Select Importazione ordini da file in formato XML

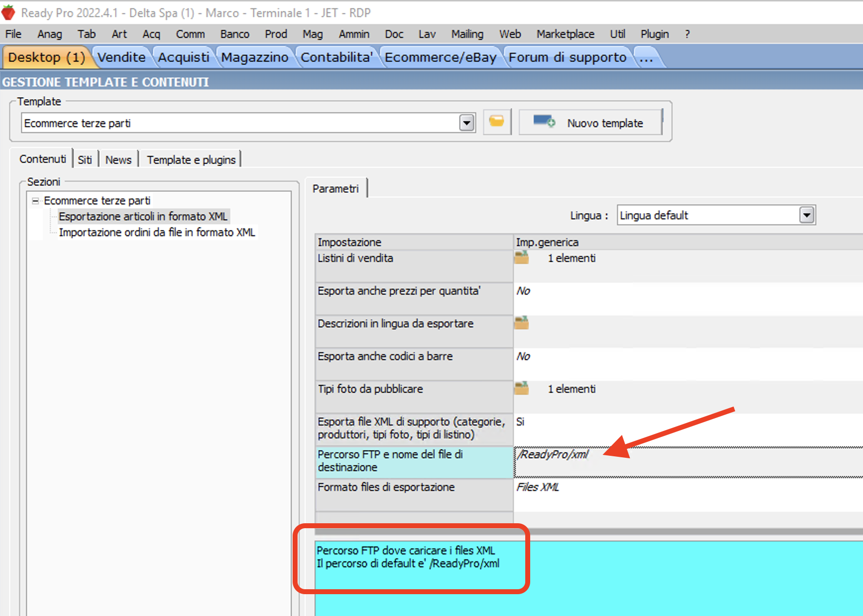[x=157, y=232]
